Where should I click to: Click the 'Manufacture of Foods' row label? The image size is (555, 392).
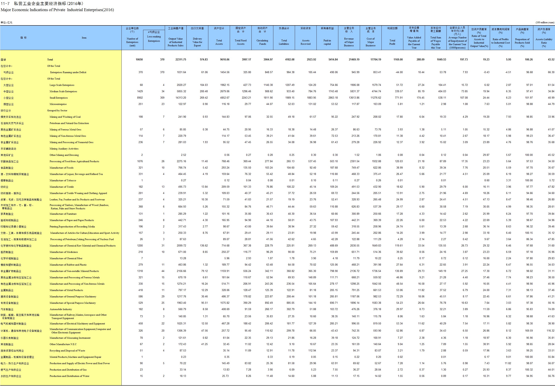(62, 168)
